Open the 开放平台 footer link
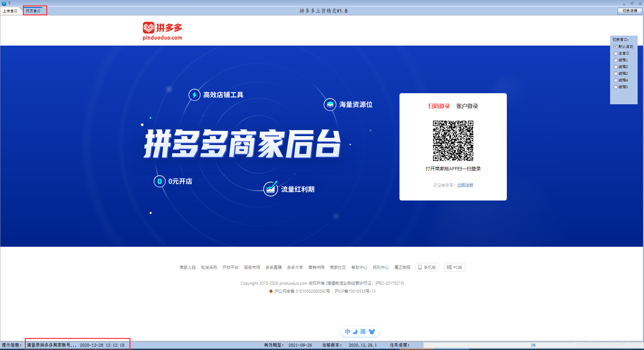The height and width of the screenshot is (350, 644). [x=230, y=268]
